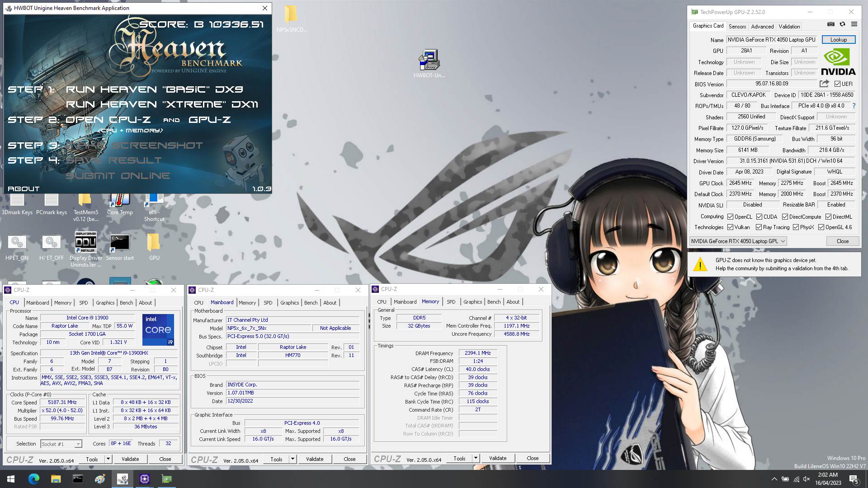Image resolution: width=868 pixels, height=488 pixels.
Task: Click the Intel Core i9 logo in CPU-Z
Action: click(x=158, y=330)
